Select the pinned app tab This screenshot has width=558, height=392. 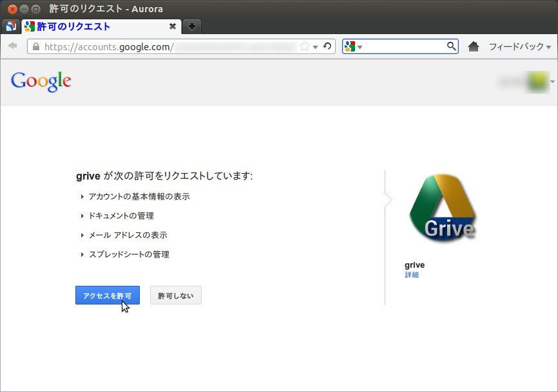(11, 26)
